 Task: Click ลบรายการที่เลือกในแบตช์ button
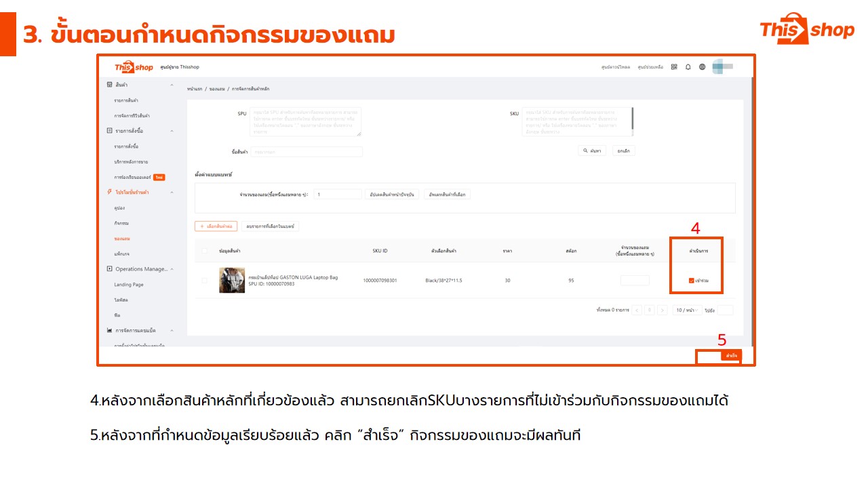[270, 226]
